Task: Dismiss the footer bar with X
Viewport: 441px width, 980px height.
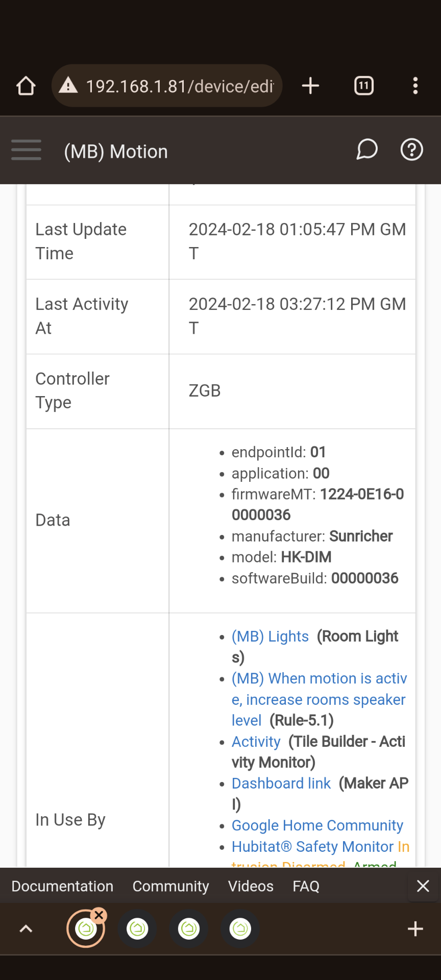Action: (423, 886)
